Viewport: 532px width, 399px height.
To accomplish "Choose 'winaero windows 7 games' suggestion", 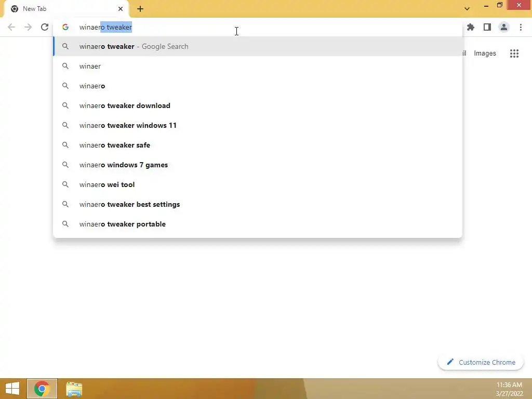I will (258, 165).
